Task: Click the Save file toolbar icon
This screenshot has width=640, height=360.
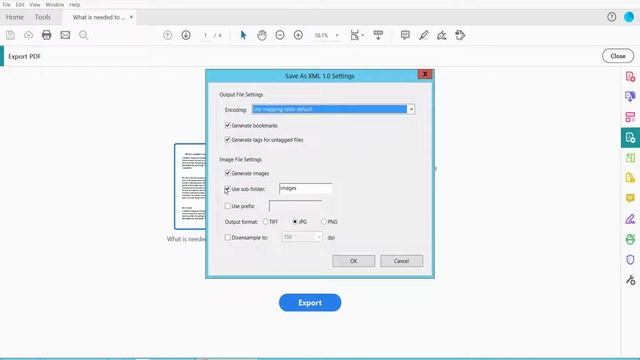Action: [10, 35]
